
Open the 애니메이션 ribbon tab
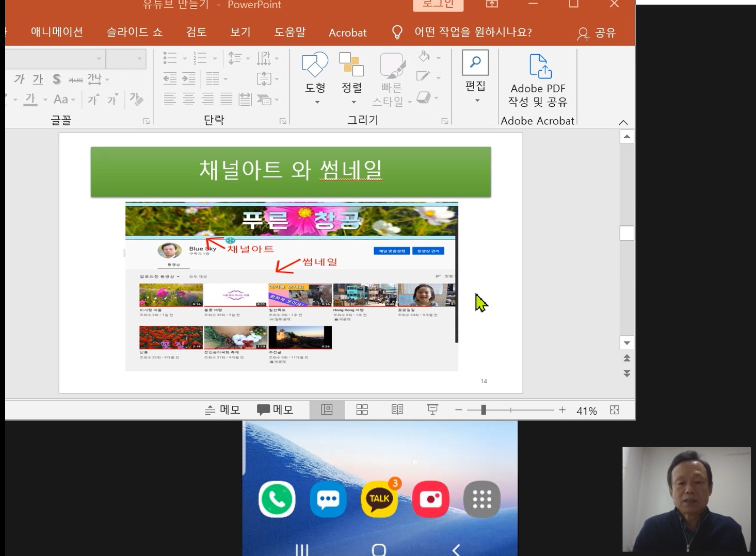tap(57, 32)
